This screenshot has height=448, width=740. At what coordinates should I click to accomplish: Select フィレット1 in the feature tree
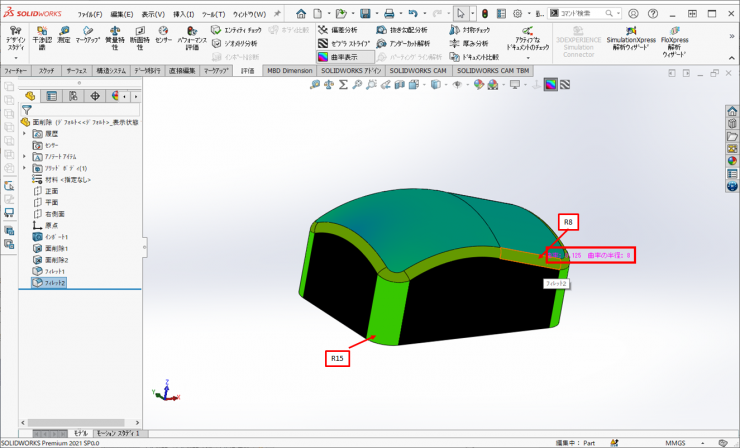tap(55, 271)
